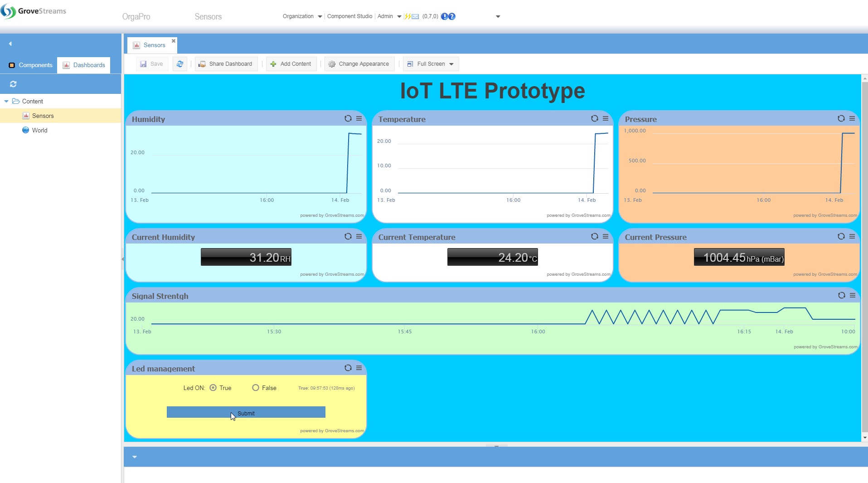Viewport: 868px width, 483px height.
Task: Expand the Full Screen dropdown arrow
Action: pyautogui.click(x=451, y=64)
